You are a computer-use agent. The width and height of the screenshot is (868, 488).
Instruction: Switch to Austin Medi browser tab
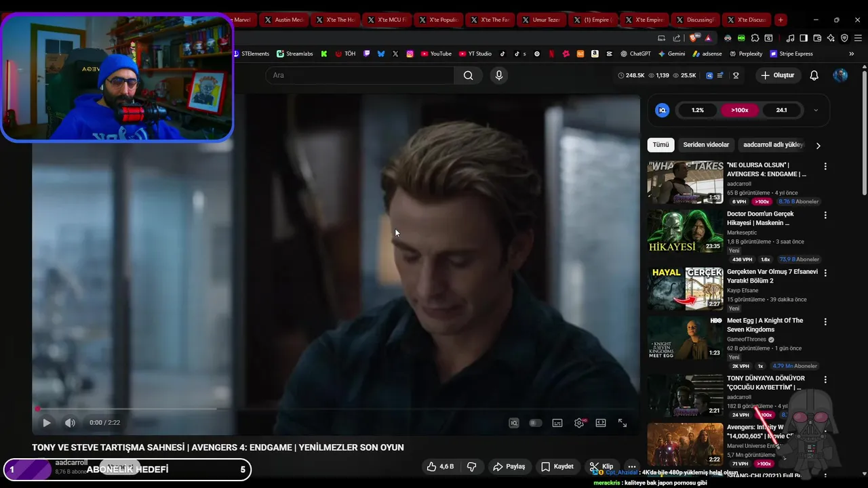click(283, 20)
